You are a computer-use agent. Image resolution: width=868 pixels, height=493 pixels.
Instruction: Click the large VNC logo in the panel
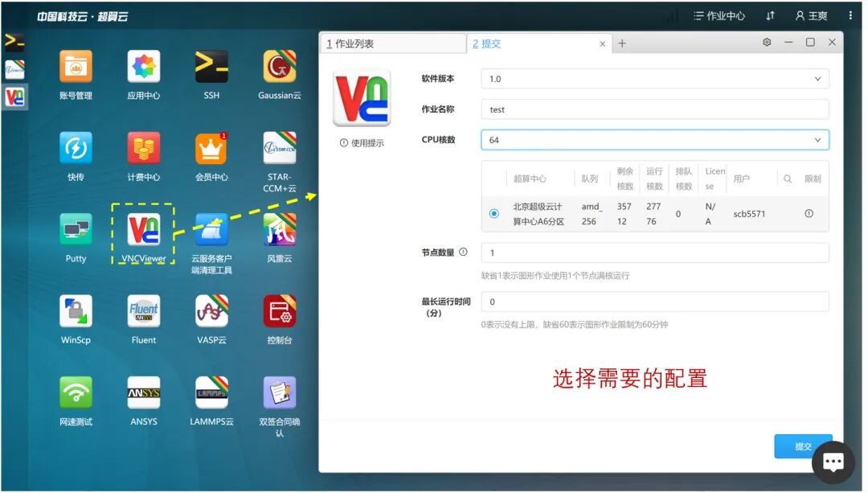[362, 98]
